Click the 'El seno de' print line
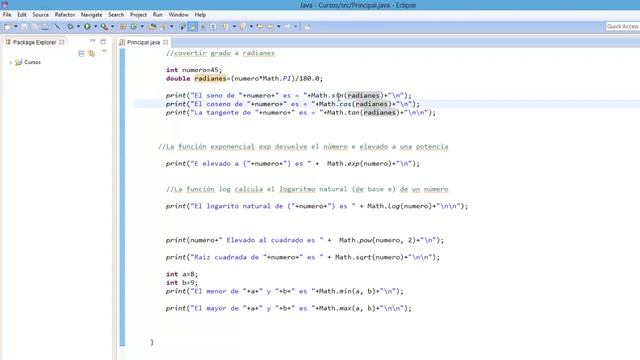640x360 pixels. point(289,96)
